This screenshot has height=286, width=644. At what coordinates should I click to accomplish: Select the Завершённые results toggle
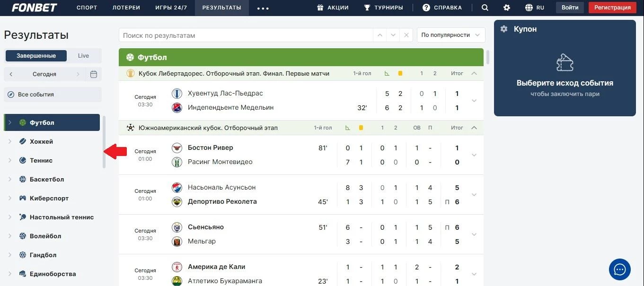pyautogui.click(x=35, y=55)
